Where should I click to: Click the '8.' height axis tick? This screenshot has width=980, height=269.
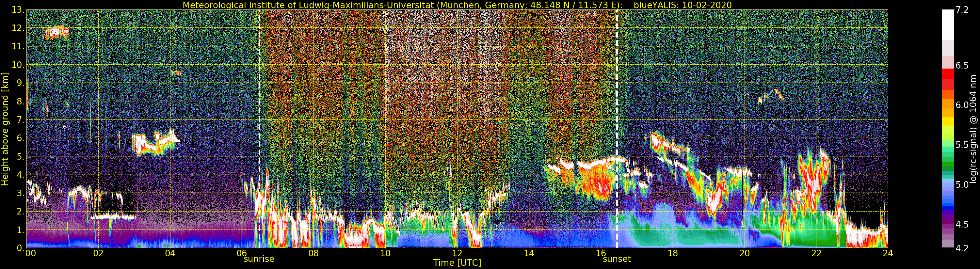[x=20, y=102]
